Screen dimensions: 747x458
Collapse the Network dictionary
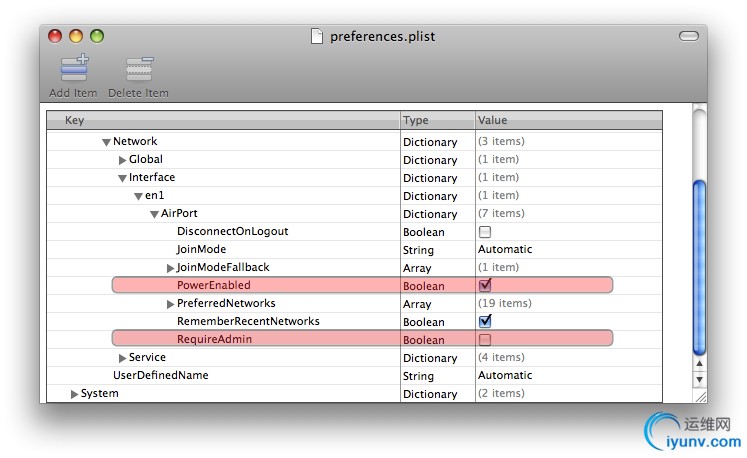point(106,142)
